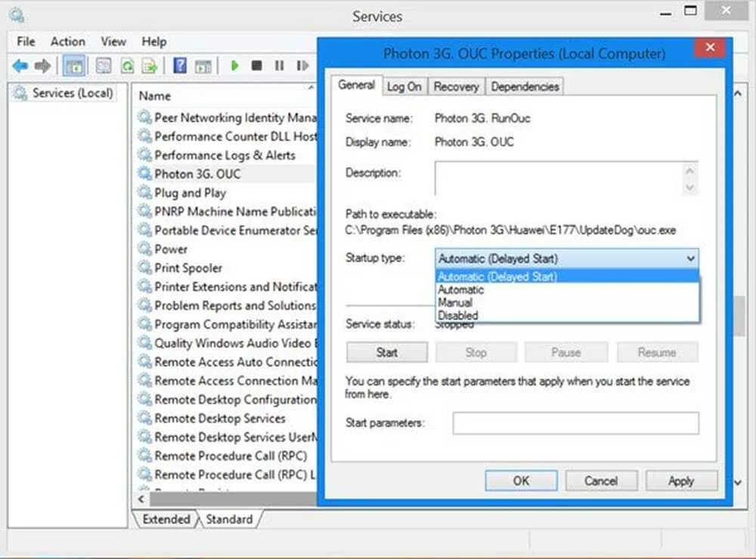The image size is (756, 559).
Task: Click the Peer Networking Identity Manager gear icon
Action: tap(144, 117)
